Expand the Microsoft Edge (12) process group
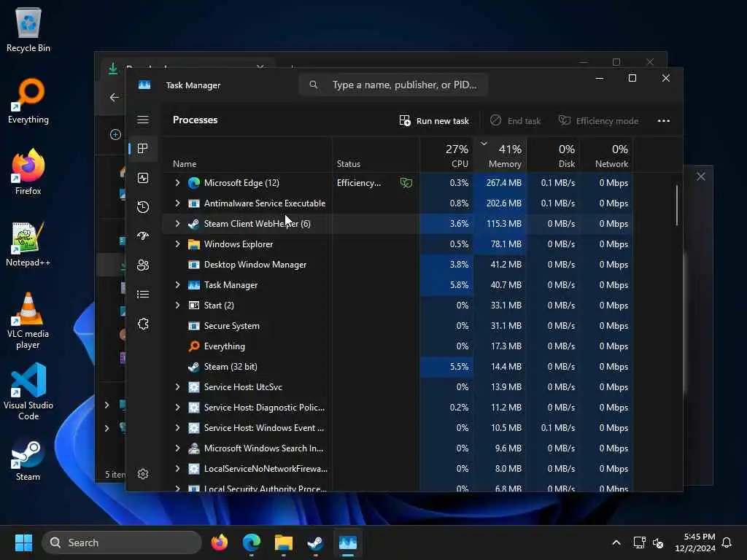747x560 pixels. (177, 182)
